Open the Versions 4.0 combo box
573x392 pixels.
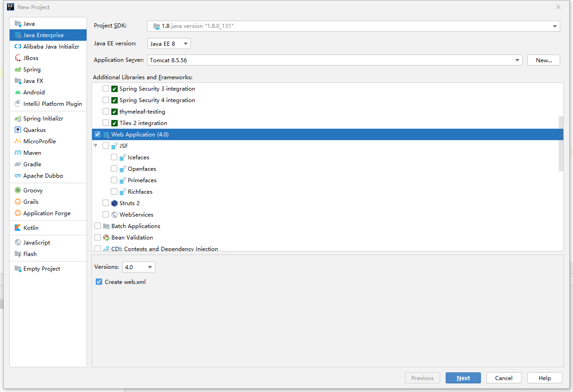point(138,267)
